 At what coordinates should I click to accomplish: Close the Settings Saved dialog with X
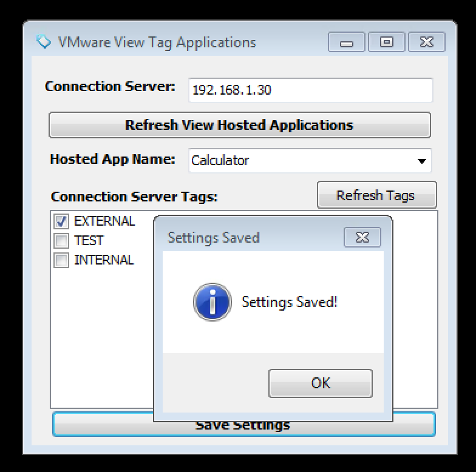click(x=362, y=237)
